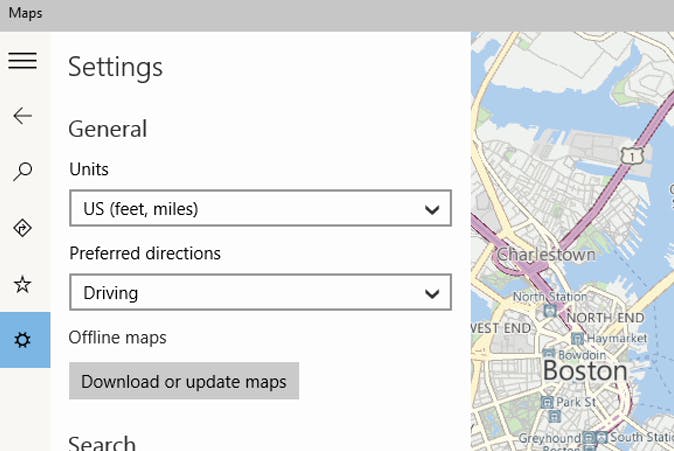This screenshot has height=451, width=674.
Task: Open the directions icon in sidebar
Action: [x=22, y=228]
